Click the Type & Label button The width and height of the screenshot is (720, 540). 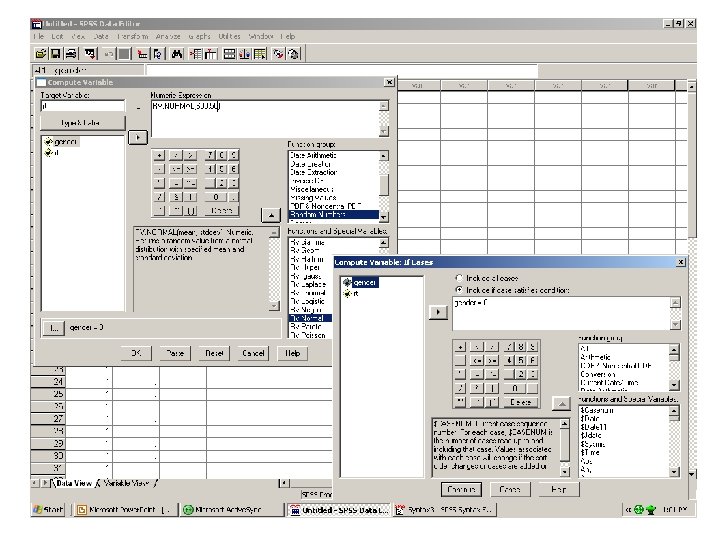pyautogui.click(x=83, y=123)
